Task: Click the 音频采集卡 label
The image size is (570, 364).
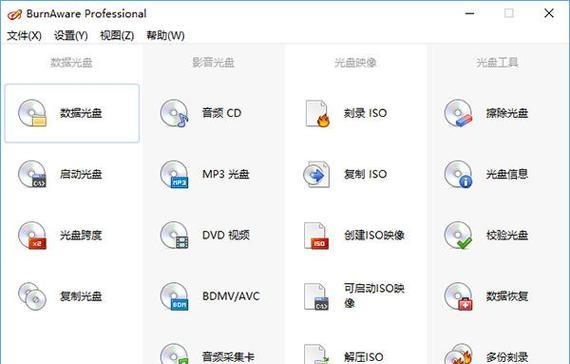Action: [228, 357]
